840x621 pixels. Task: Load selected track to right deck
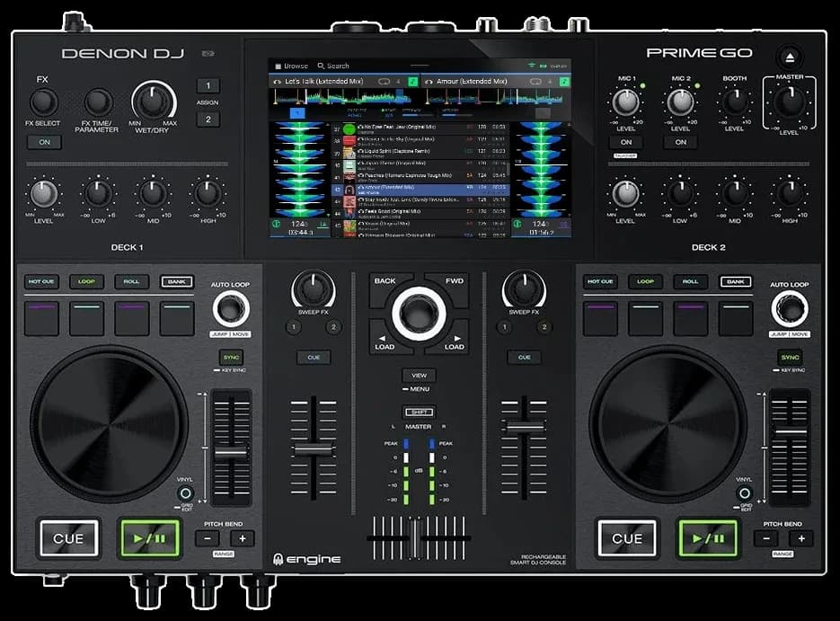[x=453, y=342]
